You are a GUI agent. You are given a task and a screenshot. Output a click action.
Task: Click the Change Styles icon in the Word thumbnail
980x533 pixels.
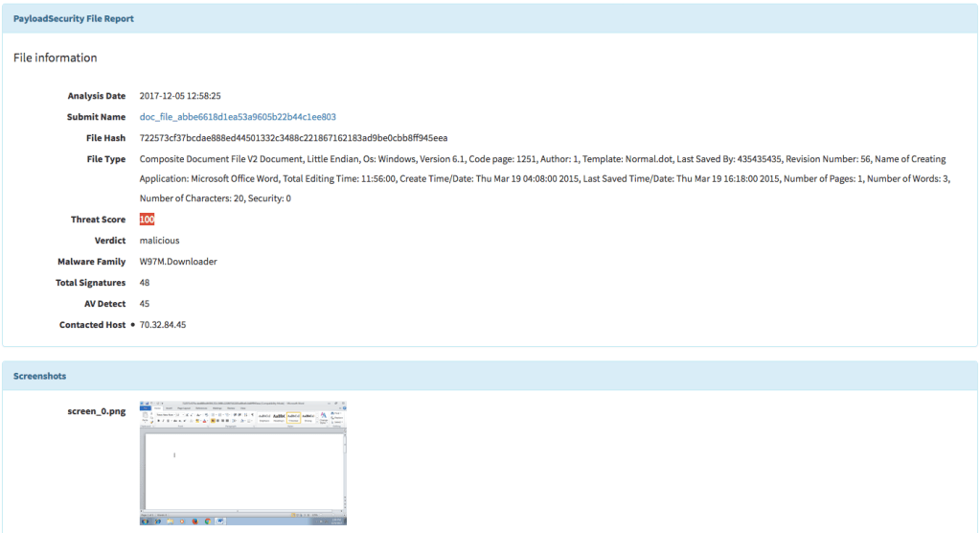click(323, 415)
